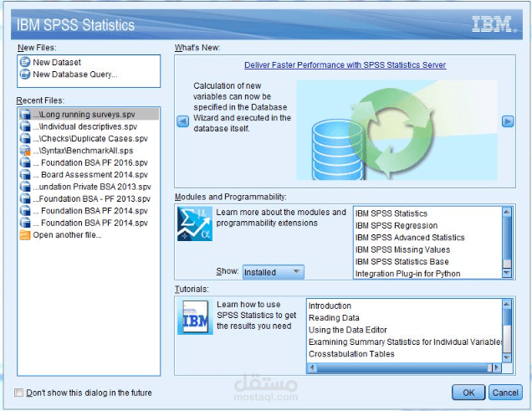Select Examining Summary Statistics tutorial
532x411 pixels.
tap(405, 342)
